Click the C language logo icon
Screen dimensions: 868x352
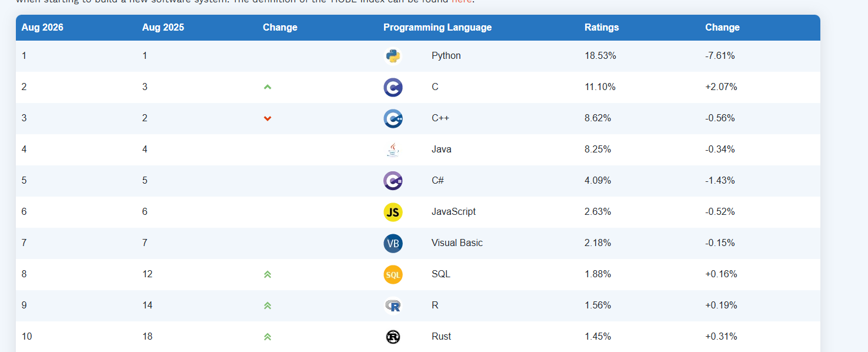coord(393,87)
